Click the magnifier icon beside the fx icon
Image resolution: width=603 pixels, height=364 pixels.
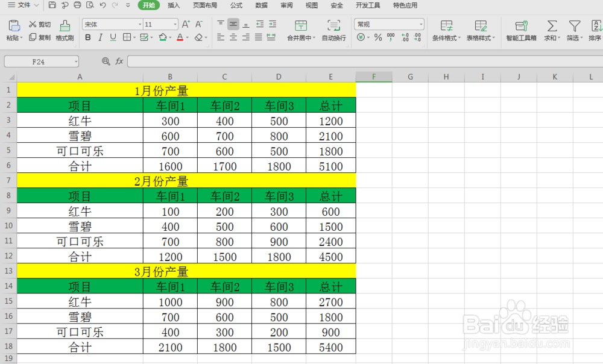point(106,61)
